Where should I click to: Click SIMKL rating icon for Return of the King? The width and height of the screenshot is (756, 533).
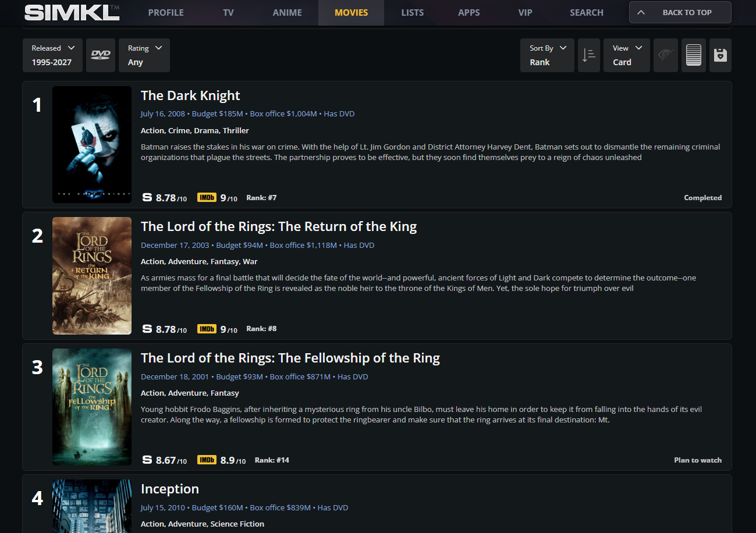(147, 329)
